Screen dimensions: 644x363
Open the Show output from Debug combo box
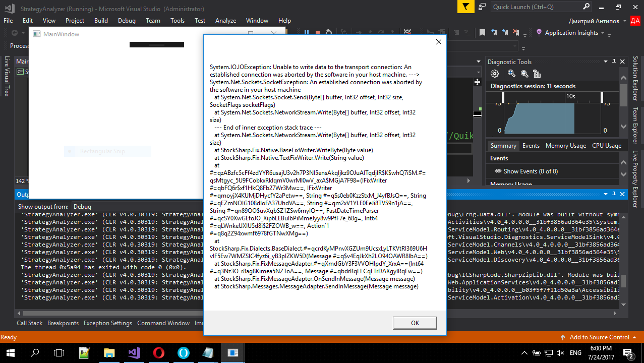click(137, 207)
